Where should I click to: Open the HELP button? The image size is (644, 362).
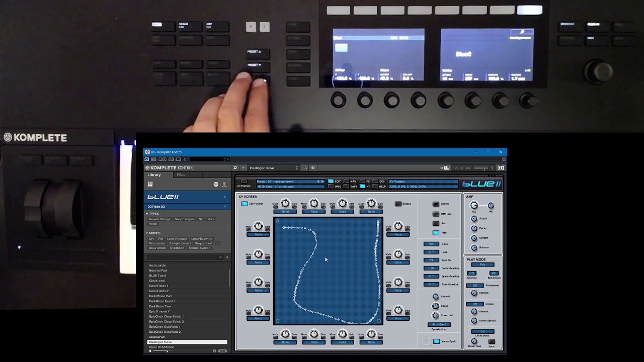click(375, 187)
